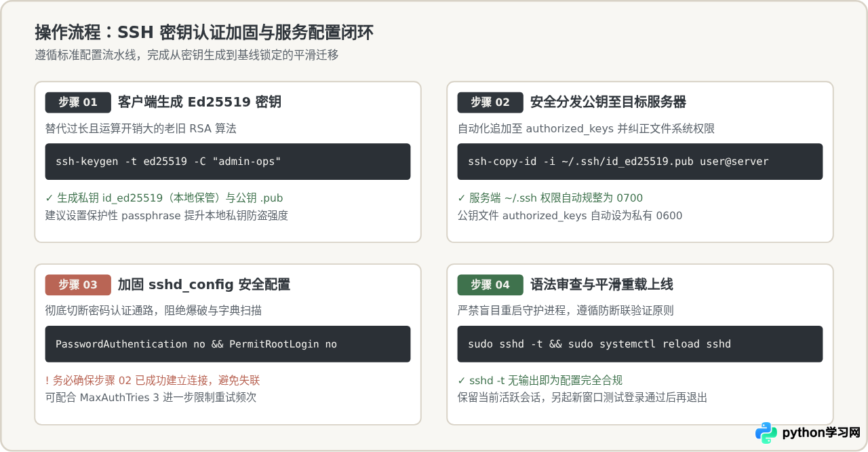Click note "公钥文件 authorized_keys 自动设为私有 0600"

570,216
